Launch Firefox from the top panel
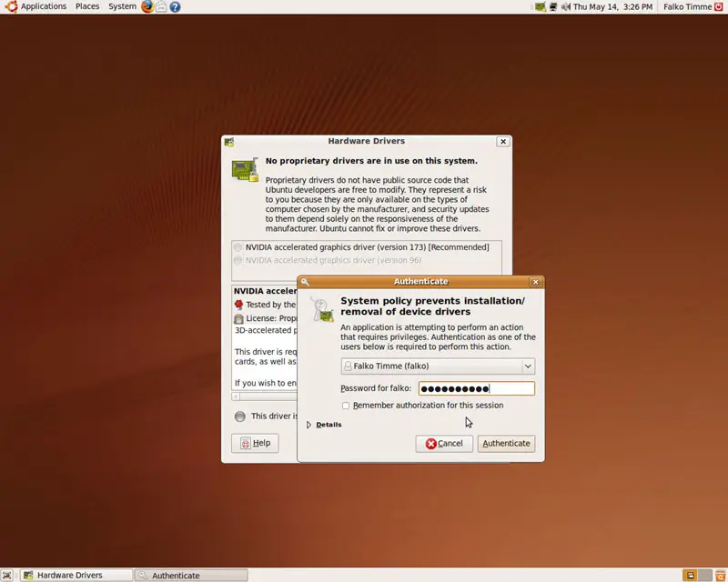The height and width of the screenshot is (582, 728). tap(147, 6)
